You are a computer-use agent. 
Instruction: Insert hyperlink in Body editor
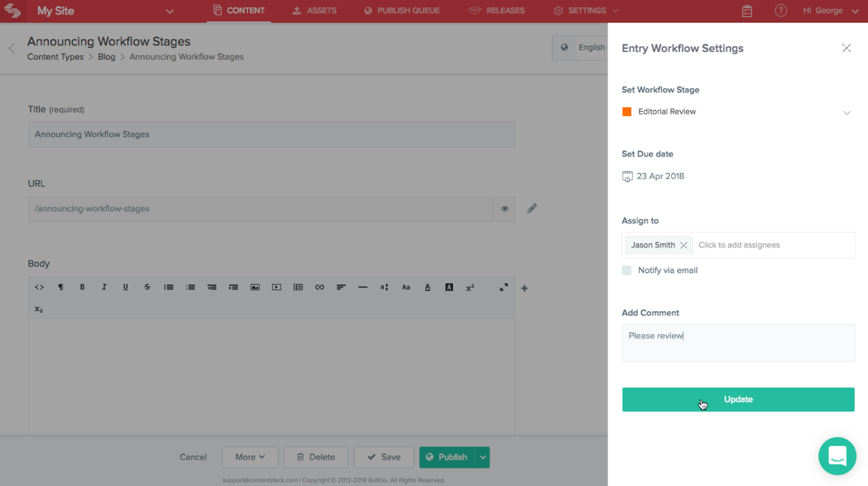point(319,287)
